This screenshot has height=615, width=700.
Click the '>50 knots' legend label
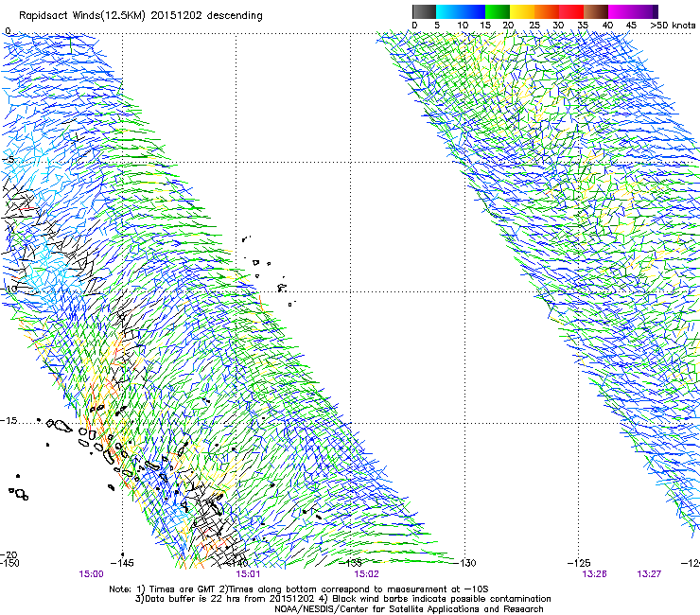point(673,26)
